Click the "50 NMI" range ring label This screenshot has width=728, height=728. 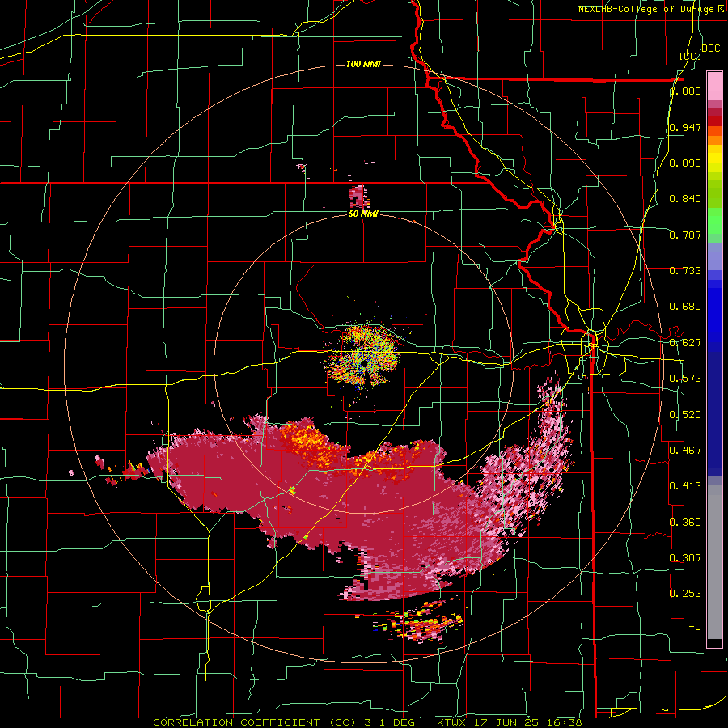(x=363, y=214)
